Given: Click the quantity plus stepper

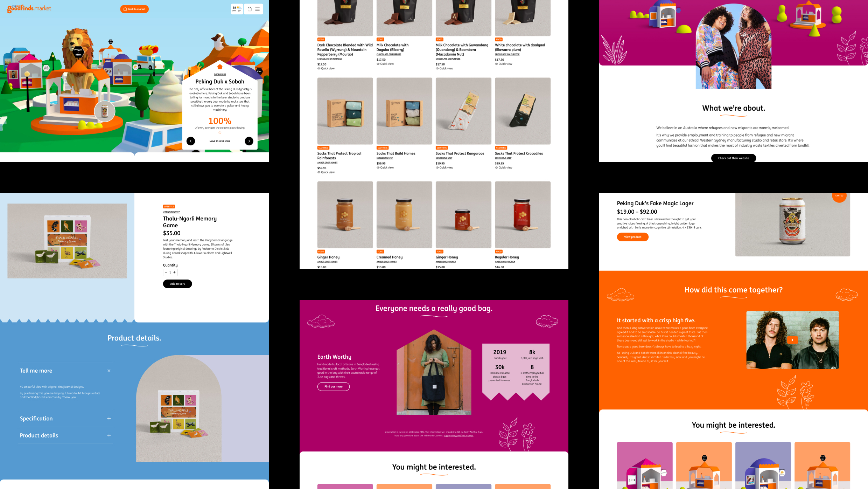Looking at the screenshot, I should [x=175, y=273].
